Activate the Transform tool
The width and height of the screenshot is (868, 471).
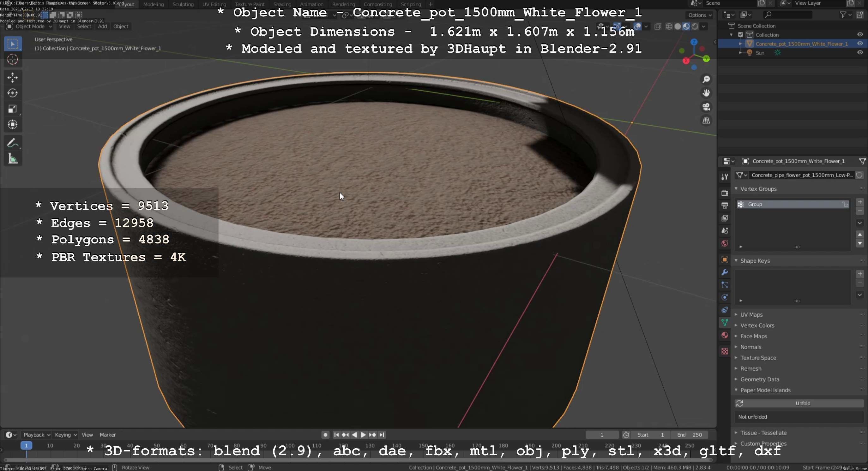[12, 125]
